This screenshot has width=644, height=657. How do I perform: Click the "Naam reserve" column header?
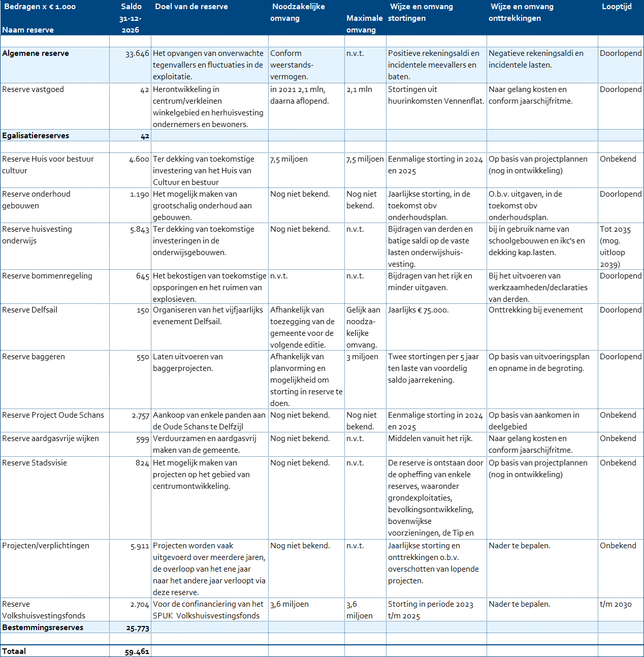click(x=28, y=30)
